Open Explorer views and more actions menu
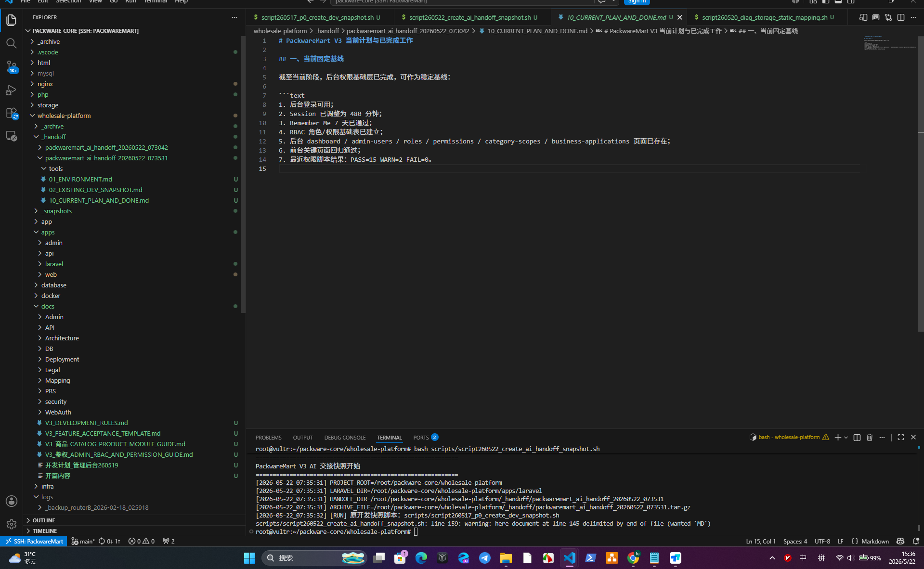 (234, 17)
